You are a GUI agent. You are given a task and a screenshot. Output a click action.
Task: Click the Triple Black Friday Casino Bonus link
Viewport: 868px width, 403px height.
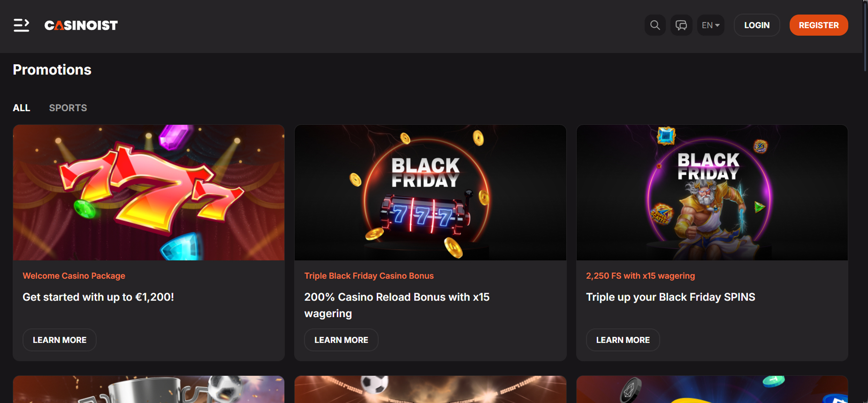point(369,276)
